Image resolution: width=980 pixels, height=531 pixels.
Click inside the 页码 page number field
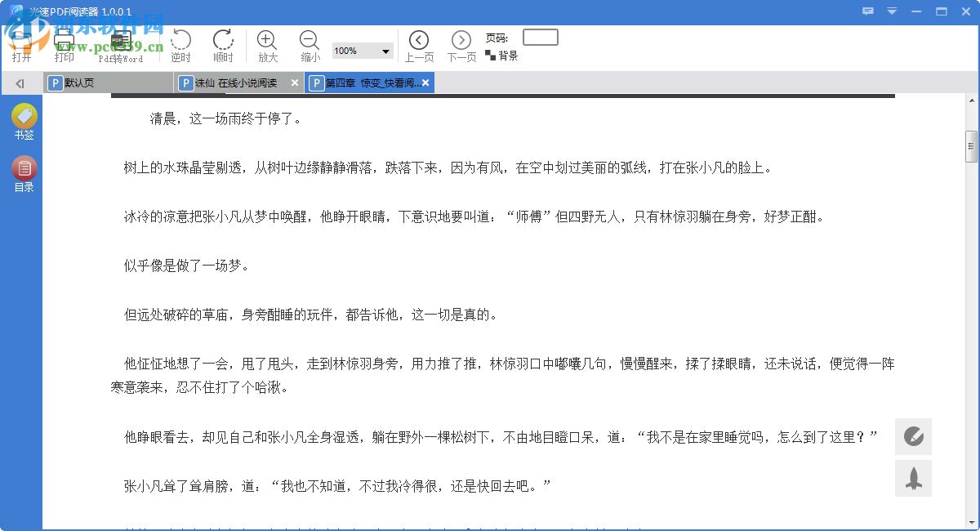click(x=541, y=36)
